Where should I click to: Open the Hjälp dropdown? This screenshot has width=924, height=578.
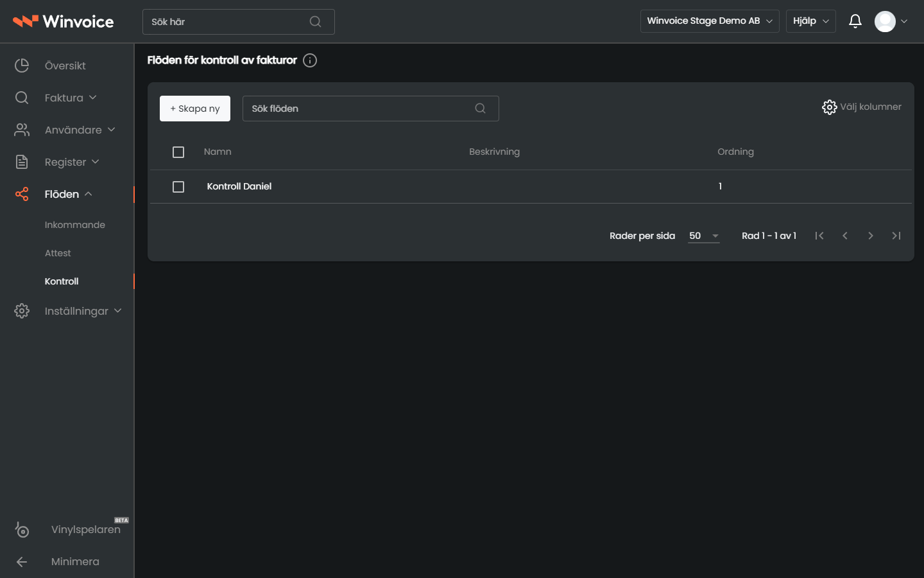[811, 21]
